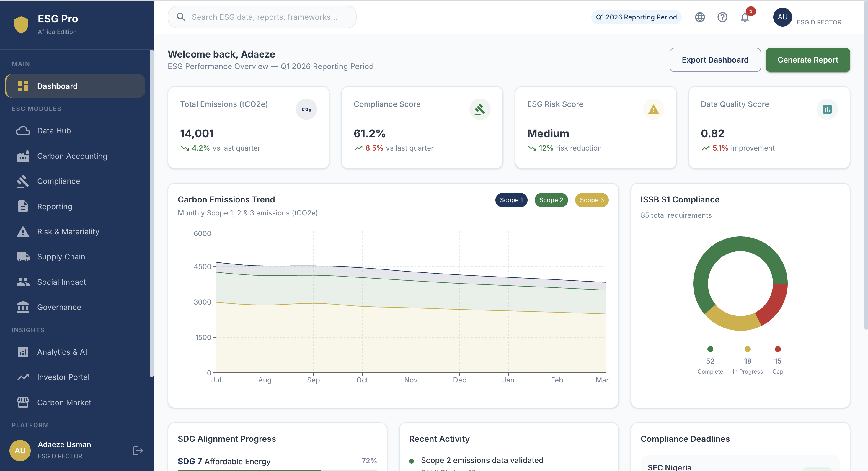Toggle Scope 2 emissions visibility
This screenshot has width=868, height=471.
tap(551, 200)
